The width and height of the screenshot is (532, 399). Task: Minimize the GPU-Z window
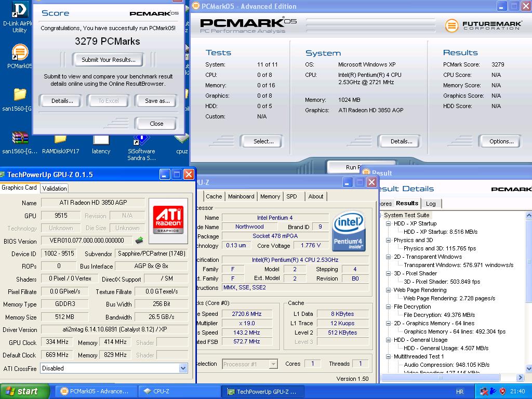coord(164,175)
